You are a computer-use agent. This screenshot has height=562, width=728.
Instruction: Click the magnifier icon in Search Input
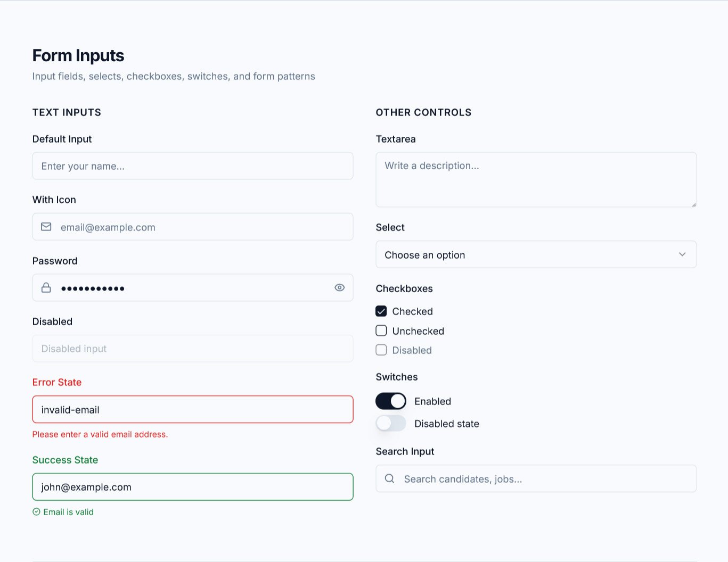click(389, 478)
